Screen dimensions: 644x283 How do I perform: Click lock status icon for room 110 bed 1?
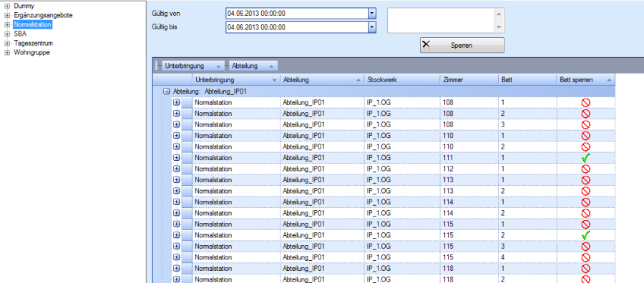point(585,135)
